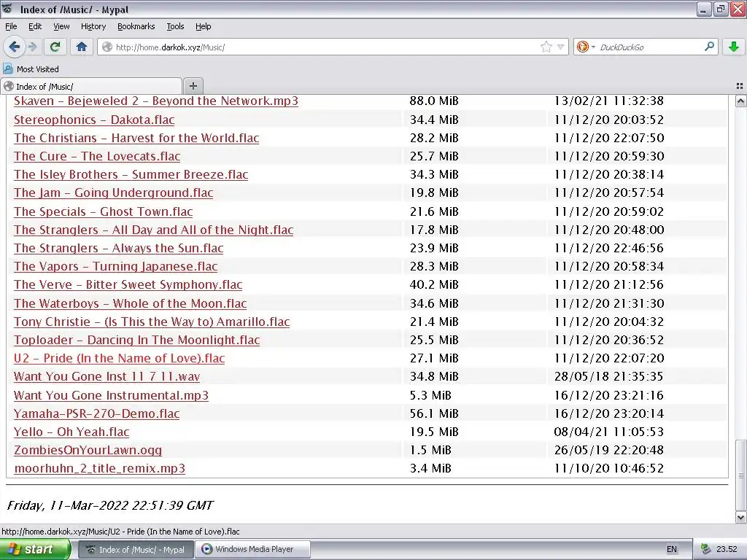The width and height of the screenshot is (747, 560).
Task: Open The Isley Brothers - Summer Breeze.flac
Action: click(131, 174)
